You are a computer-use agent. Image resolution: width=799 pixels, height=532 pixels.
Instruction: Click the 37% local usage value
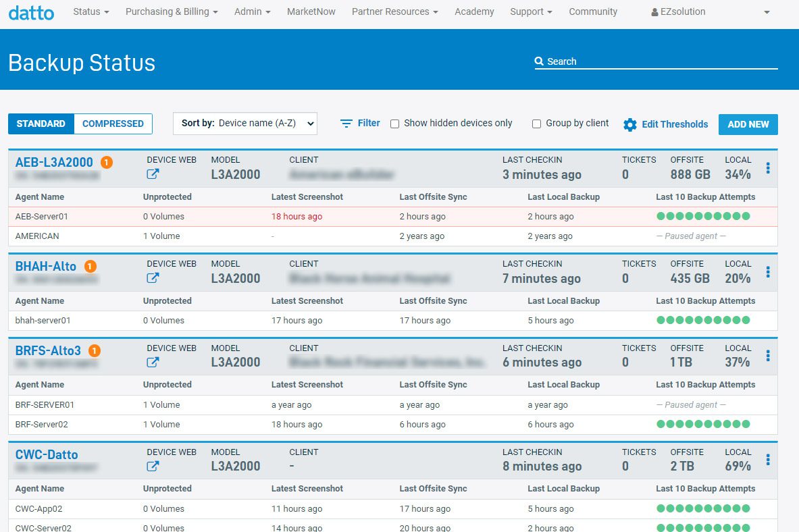click(738, 362)
